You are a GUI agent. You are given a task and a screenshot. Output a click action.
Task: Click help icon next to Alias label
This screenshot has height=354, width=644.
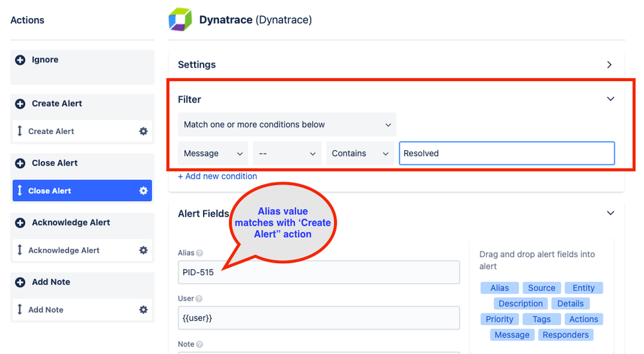(200, 253)
